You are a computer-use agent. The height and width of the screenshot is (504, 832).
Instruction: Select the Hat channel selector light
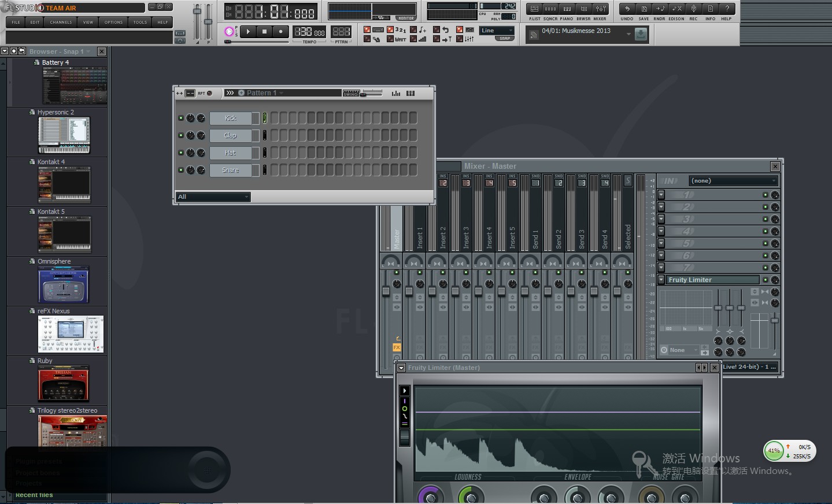265,153
